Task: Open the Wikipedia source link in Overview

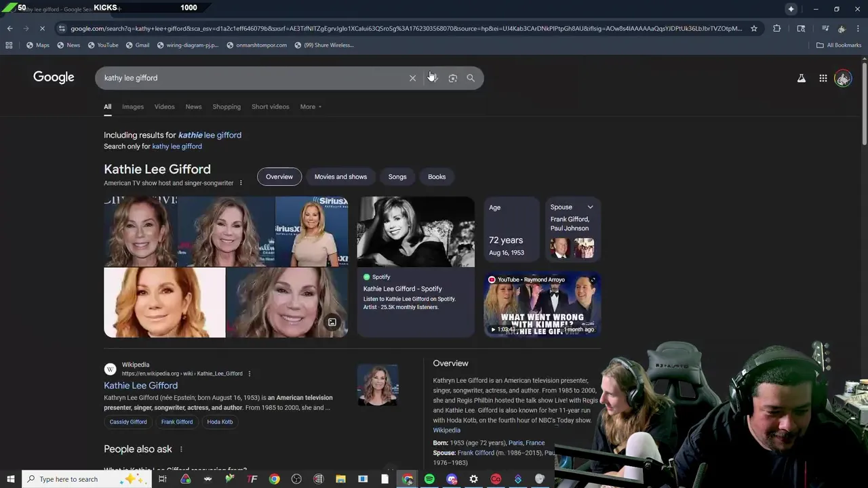Action: (x=446, y=430)
